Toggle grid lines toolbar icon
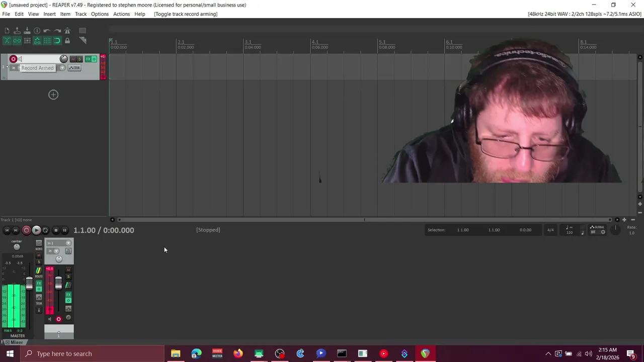Viewport: 644px width, 362px height. [x=47, y=41]
